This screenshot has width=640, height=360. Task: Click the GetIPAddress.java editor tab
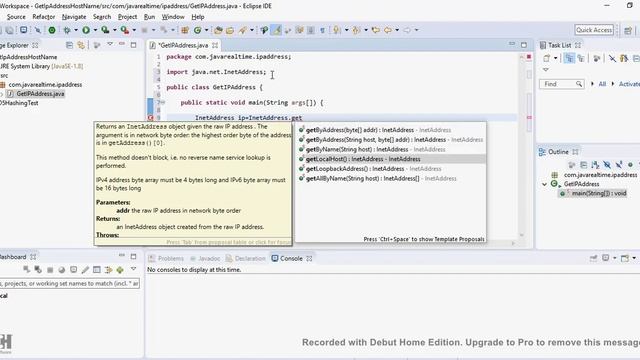pyautogui.click(x=183, y=45)
